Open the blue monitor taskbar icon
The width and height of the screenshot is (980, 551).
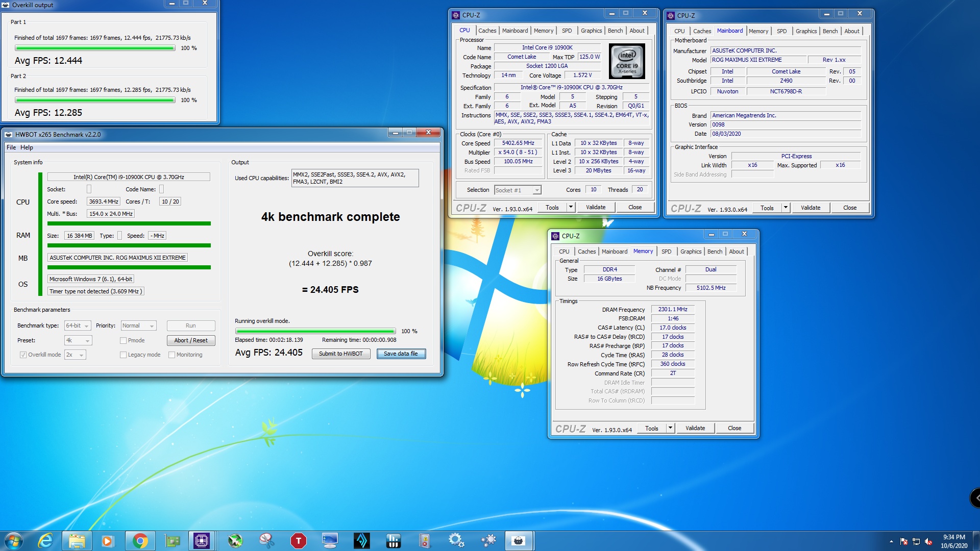[330, 540]
